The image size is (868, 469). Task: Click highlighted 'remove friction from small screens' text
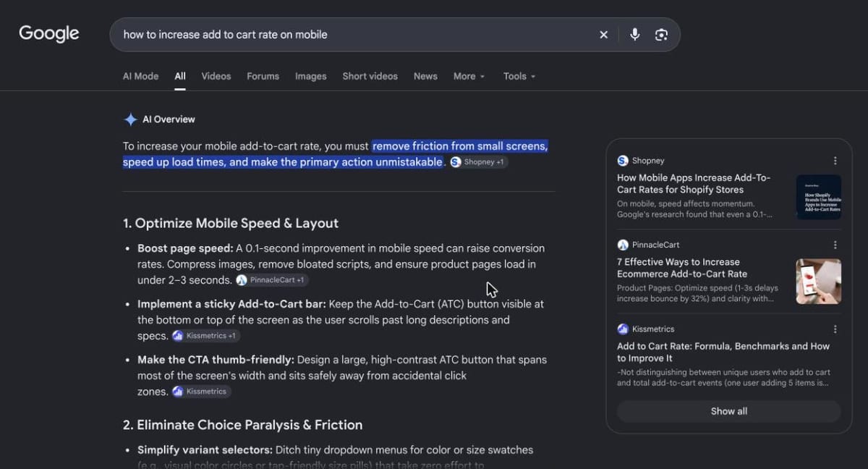click(460, 146)
